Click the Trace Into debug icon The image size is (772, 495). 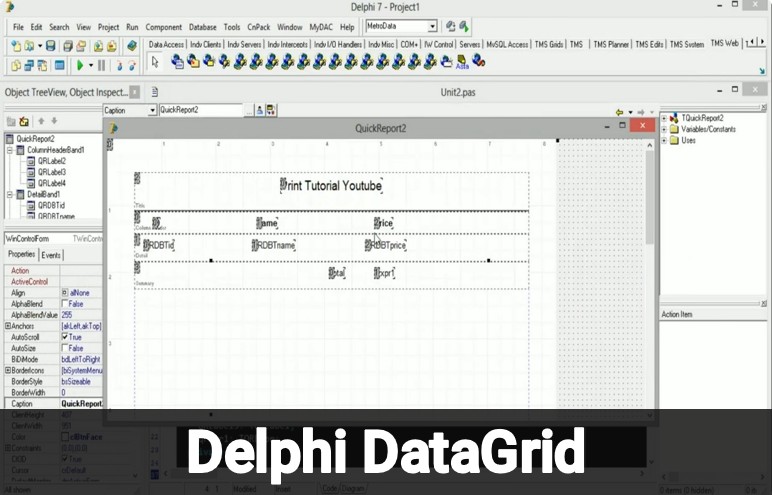[119, 65]
